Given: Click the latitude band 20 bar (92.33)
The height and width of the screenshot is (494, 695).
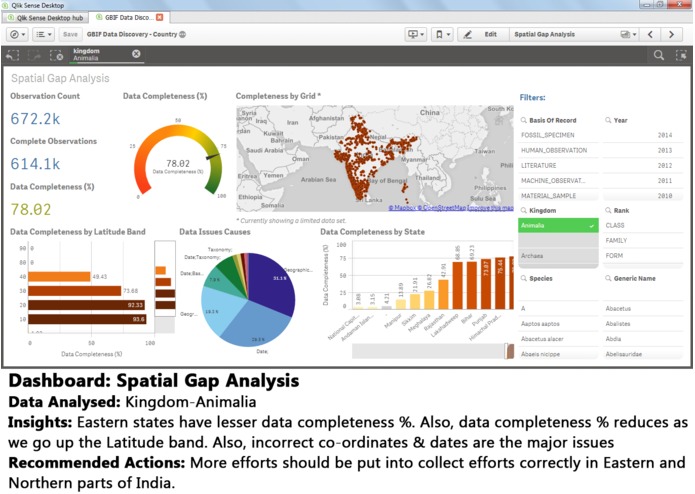Looking at the screenshot, I should pos(86,305).
